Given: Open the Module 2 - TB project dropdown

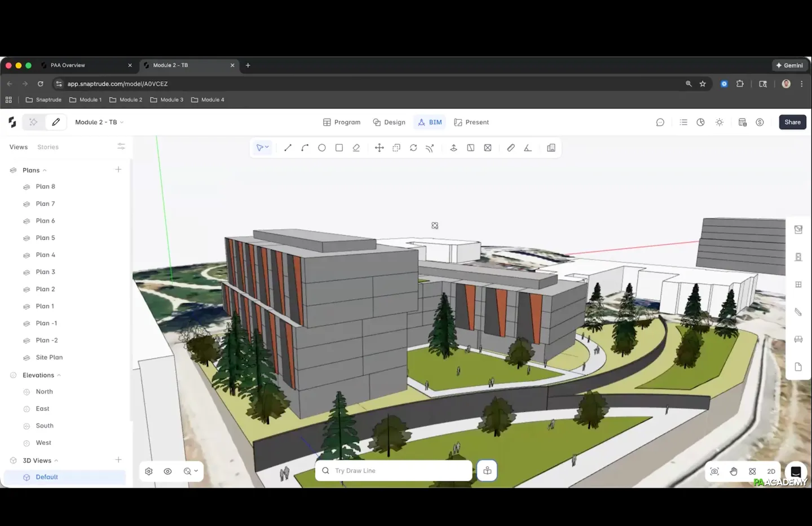Looking at the screenshot, I should click(99, 122).
